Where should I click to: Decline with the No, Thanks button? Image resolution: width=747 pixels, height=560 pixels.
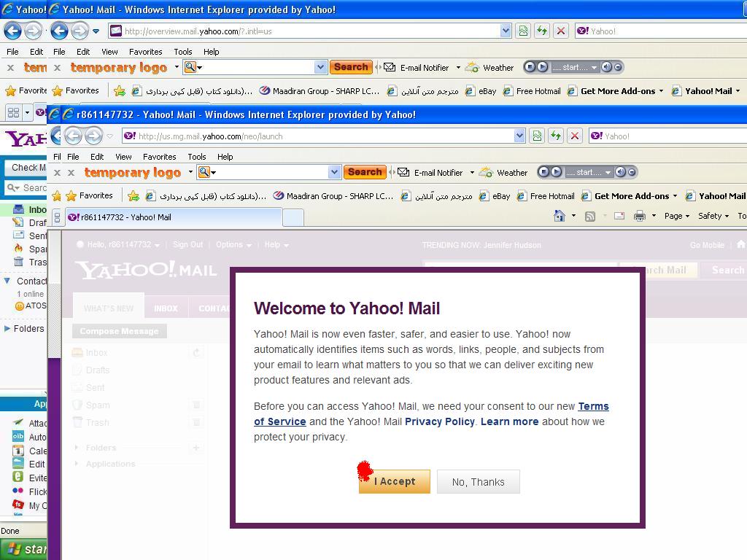[479, 482]
